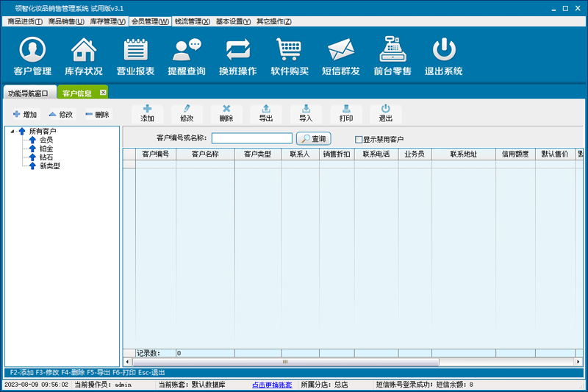Viewport: 588px width, 392px height.
Task: Sort by 客户类型 column header
Action: pos(258,154)
